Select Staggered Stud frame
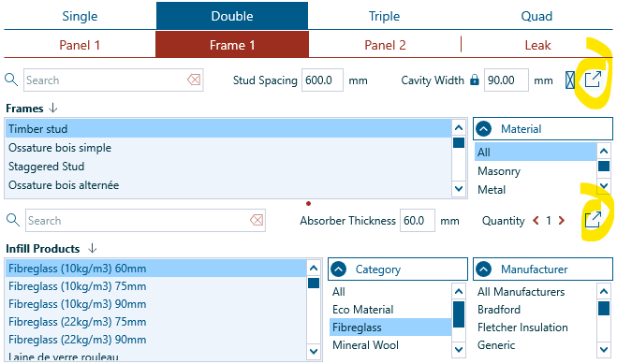This screenshot has width=617, height=364. [x=228, y=167]
